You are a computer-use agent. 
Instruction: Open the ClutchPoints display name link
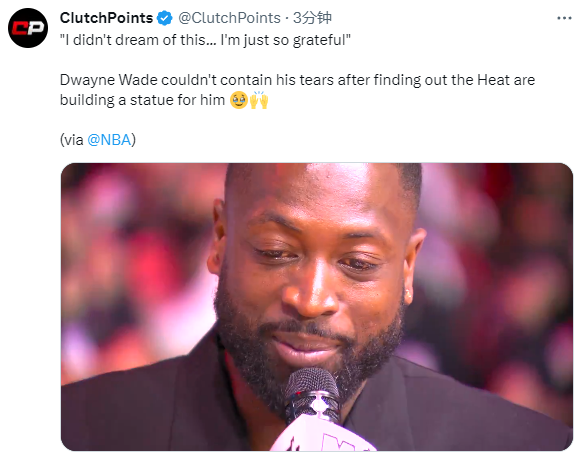(x=106, y=18)
